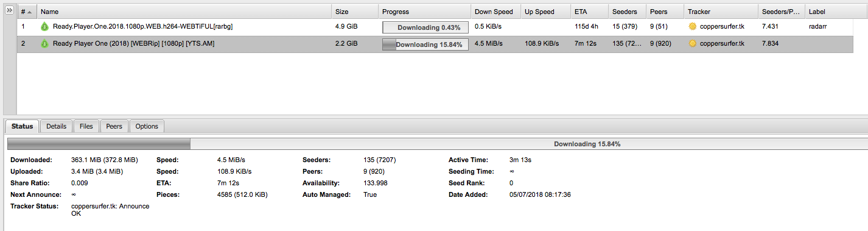The image size is (868, 231).
Task: Click the 7.431 ratio cell
Action: click(x=771, y=27)
